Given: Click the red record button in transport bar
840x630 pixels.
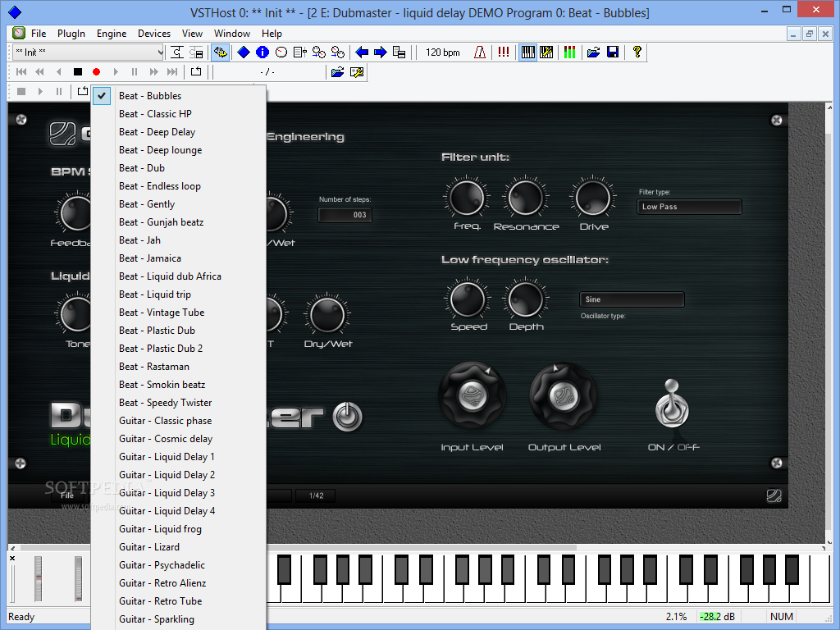Looking at the screenshot, I should pos(97,72).
